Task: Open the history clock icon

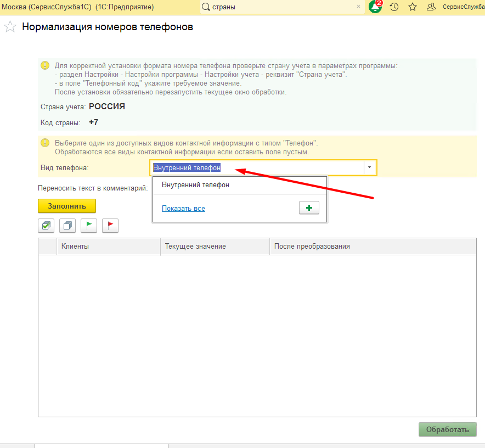Action: (x=394, y=7)
